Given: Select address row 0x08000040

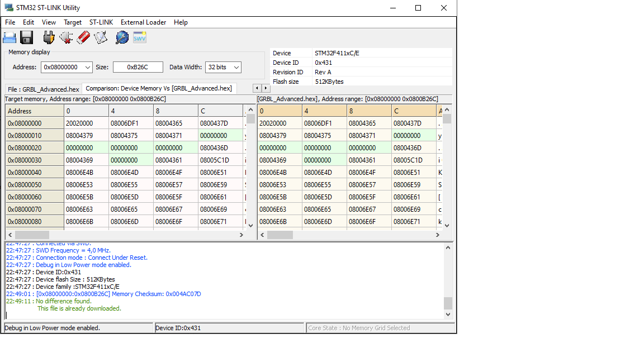Looking at the screenshot, I should tap(35, 173).
